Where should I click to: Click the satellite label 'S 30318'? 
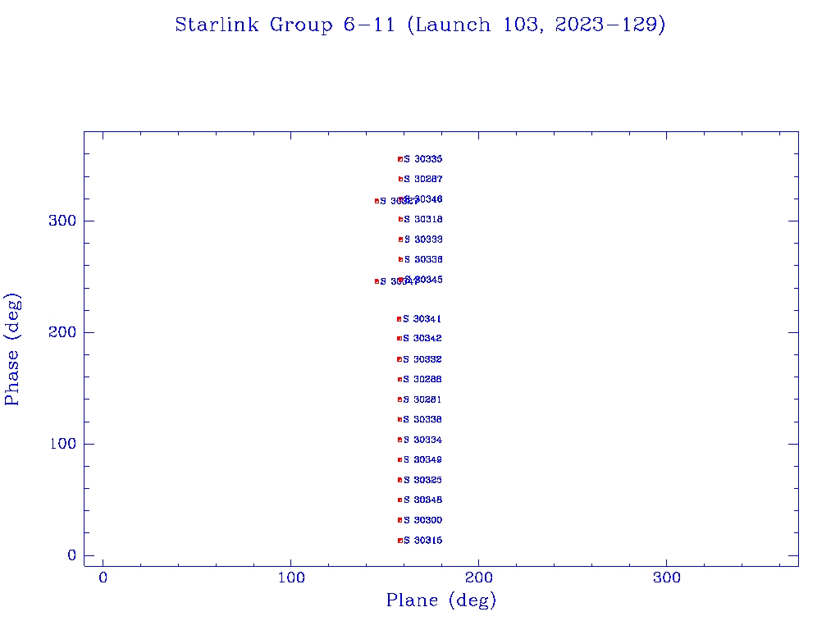(423, 219)
